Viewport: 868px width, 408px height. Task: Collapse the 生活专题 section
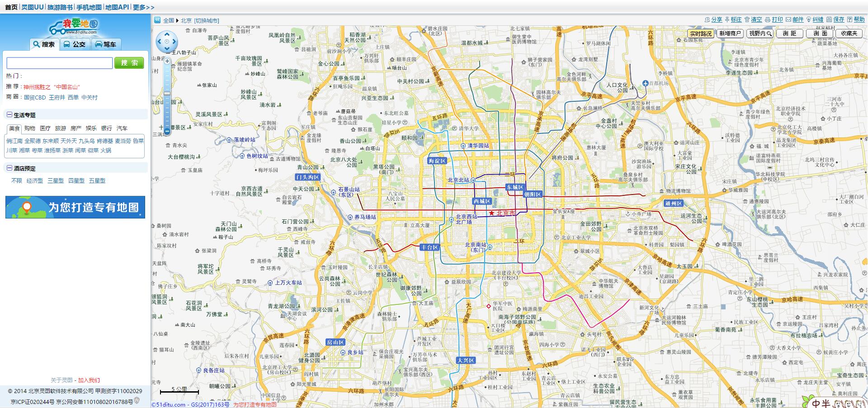pos(9,114)
